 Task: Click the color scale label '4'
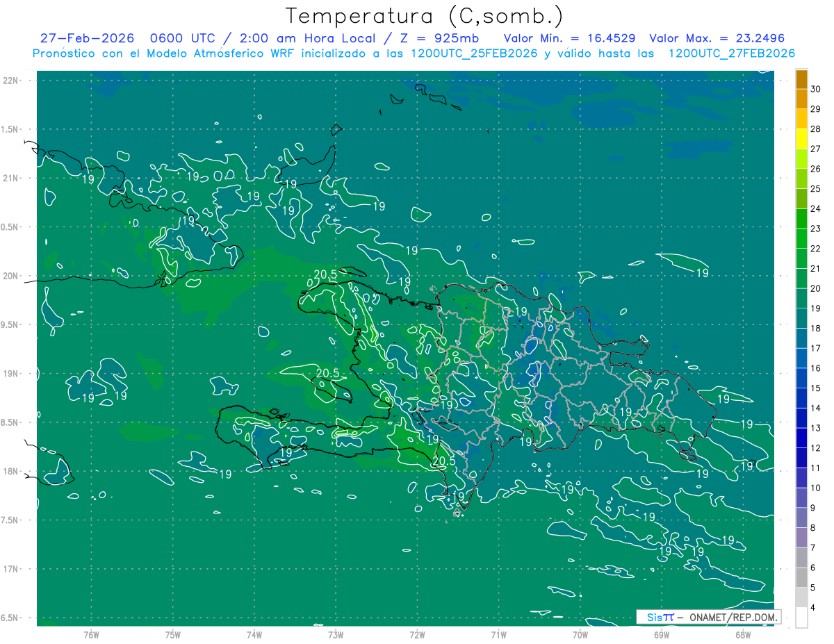pyautogui.click(x=814, y=608)
